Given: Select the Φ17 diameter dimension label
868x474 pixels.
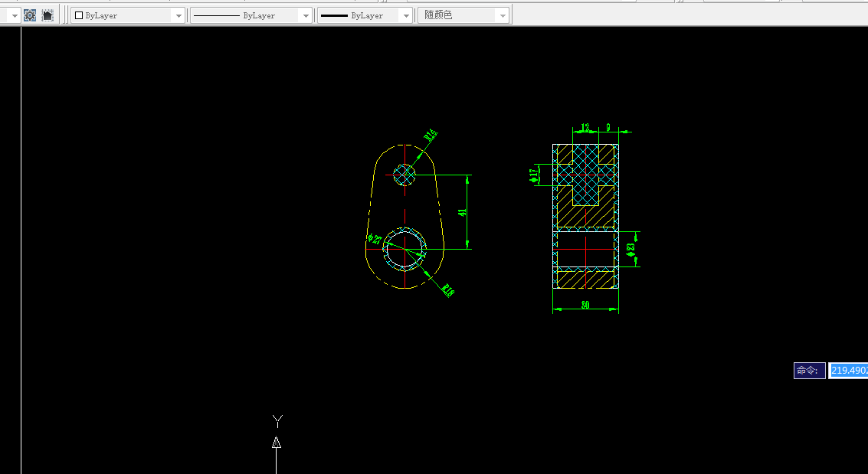Looking at the screenshot, I should click(x=533, y=176).
